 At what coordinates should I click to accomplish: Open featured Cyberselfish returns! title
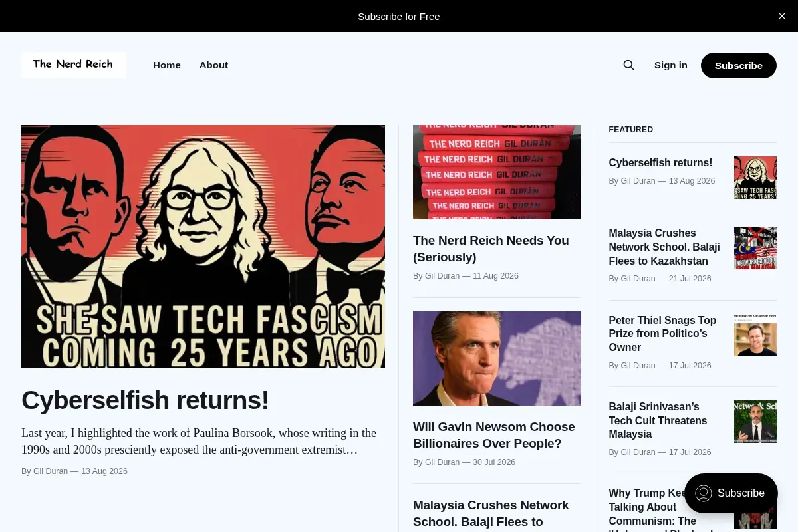660,162
